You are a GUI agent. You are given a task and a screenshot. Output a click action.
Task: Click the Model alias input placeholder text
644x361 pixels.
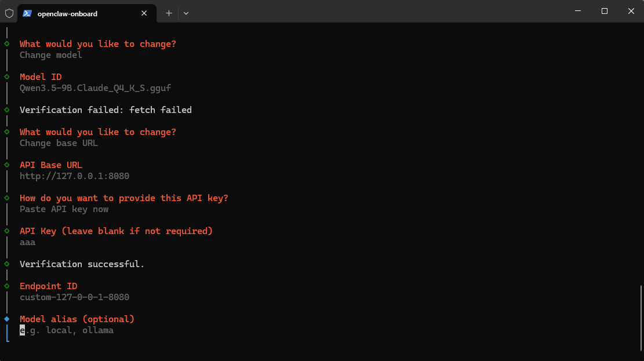tap(67, 330)
